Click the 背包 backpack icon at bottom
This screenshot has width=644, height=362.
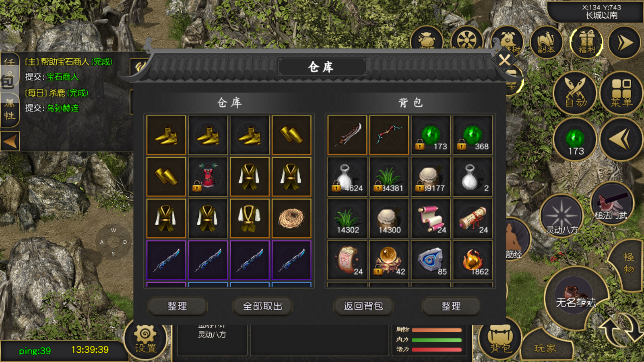pyautogui.click(x=500, y=340)
